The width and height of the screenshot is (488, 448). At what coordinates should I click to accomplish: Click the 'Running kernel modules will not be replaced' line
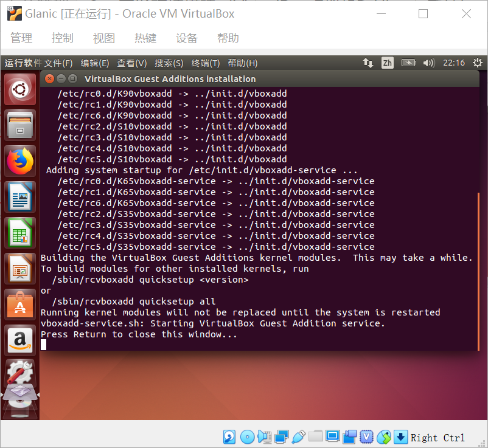(240, 312)
